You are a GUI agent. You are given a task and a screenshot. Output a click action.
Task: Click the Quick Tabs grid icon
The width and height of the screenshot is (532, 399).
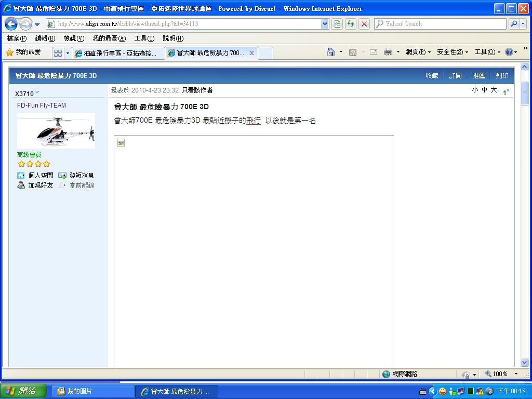point(58,53)
